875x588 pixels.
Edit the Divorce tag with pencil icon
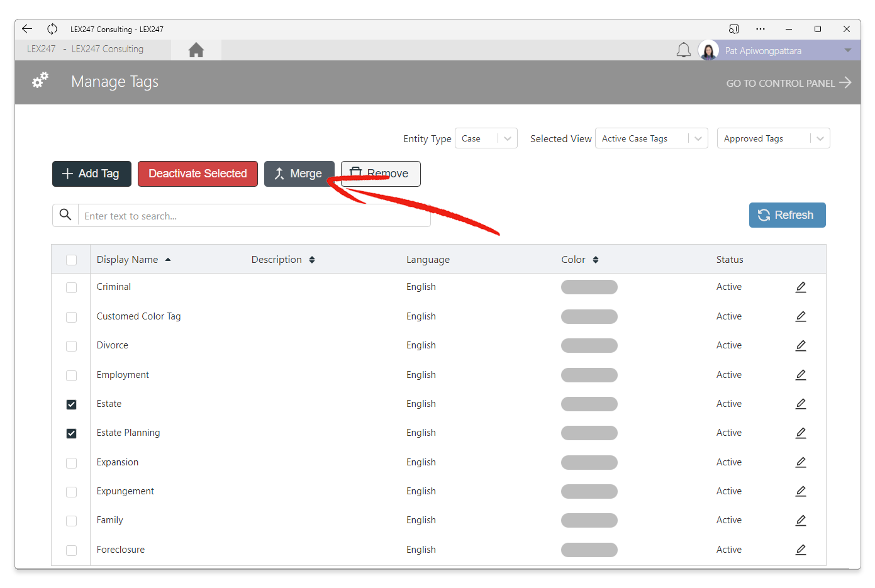(801, 345)
